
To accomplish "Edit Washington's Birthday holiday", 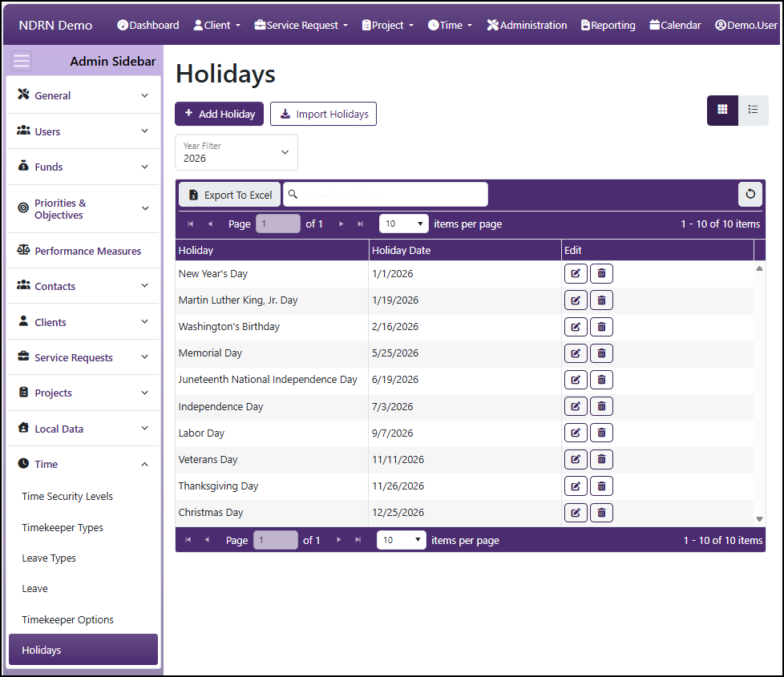I will click(x=576, y=327).
